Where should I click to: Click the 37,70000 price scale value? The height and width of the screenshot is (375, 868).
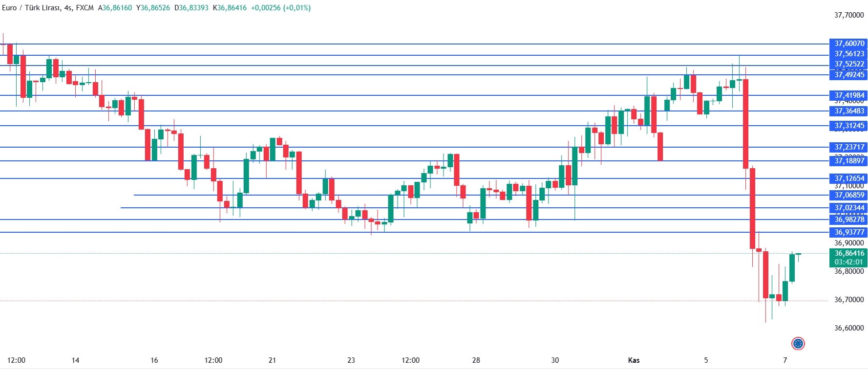[849, 15]
